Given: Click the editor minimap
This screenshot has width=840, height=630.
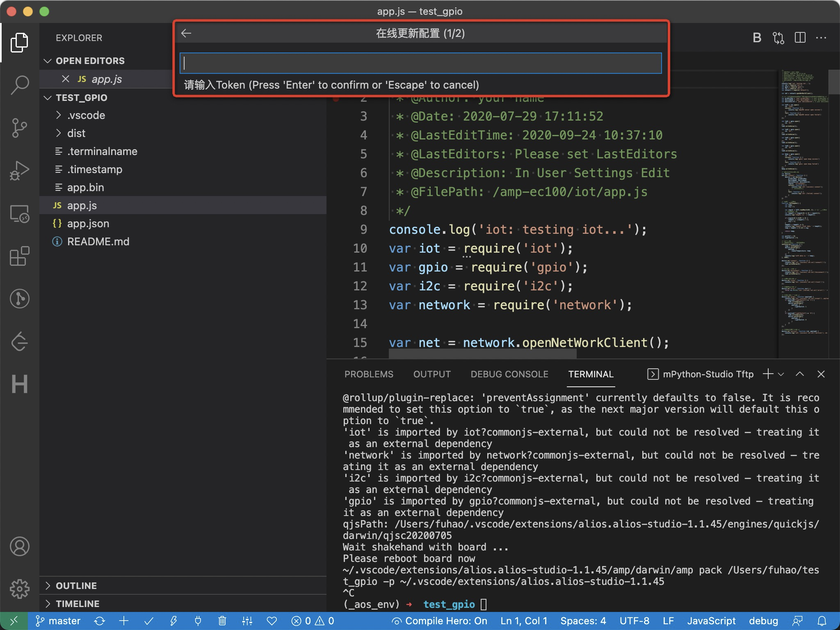Looking at the screenshot, I should coord(804,213).
